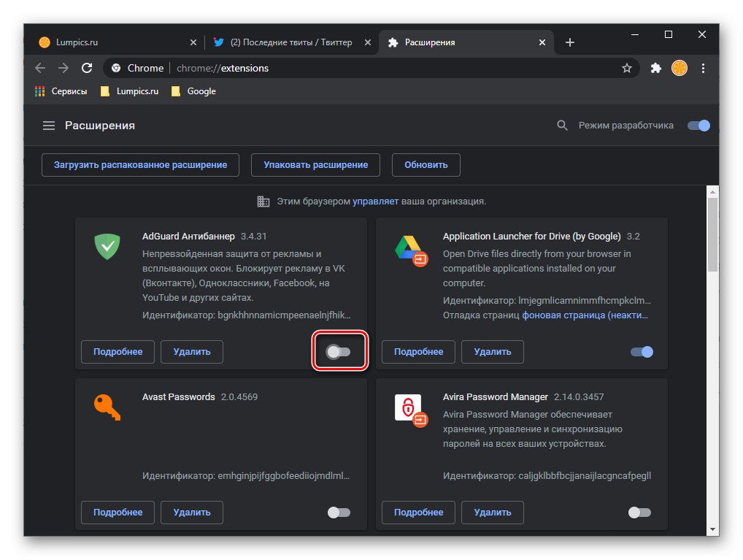This screenshot has height=560, width=743.
Task: Click the AdGuard green shield icon
Action: [107, 246]
